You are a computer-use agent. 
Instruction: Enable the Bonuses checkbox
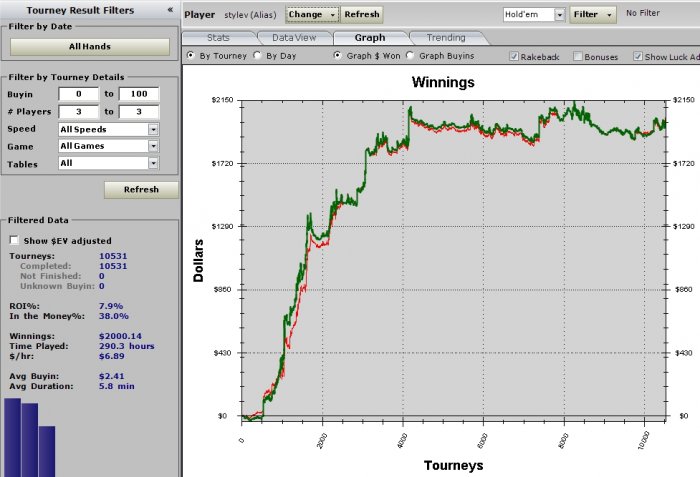tap(578, 56)
